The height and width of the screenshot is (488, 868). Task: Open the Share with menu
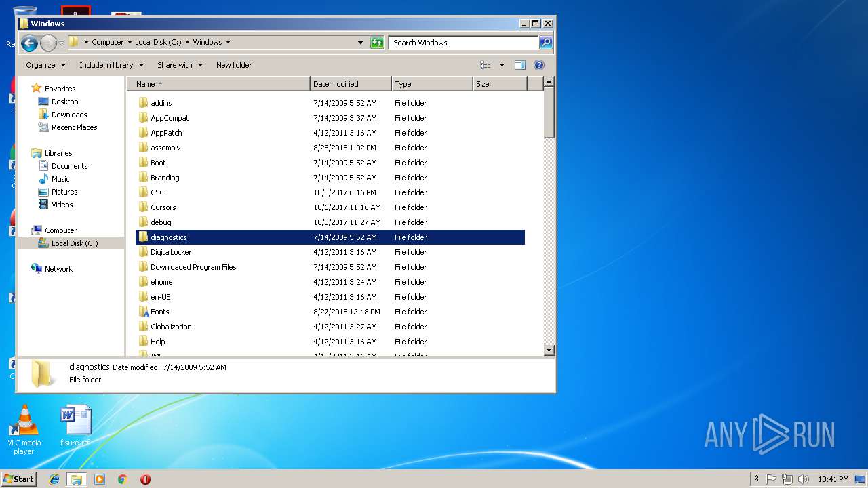180,65
